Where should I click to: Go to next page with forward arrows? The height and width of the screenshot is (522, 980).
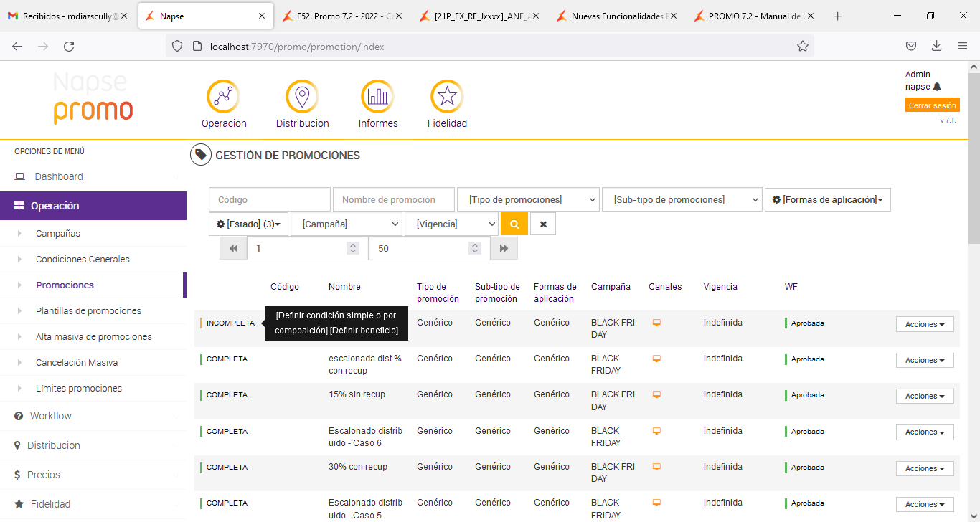click(504, 248)
